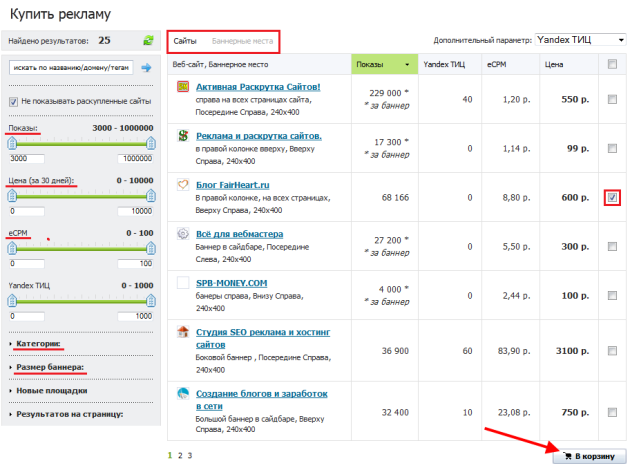Click the Реклама и раскрутка сайтов icon

point(183,135)
